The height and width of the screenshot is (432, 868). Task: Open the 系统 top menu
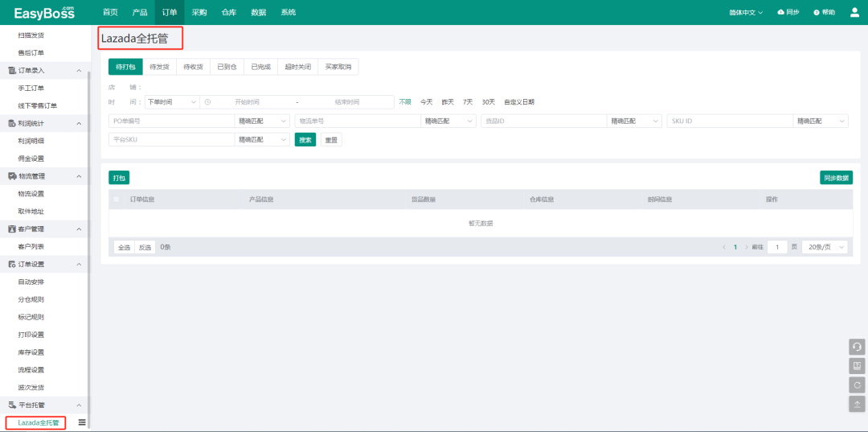[x=288, y=12]
